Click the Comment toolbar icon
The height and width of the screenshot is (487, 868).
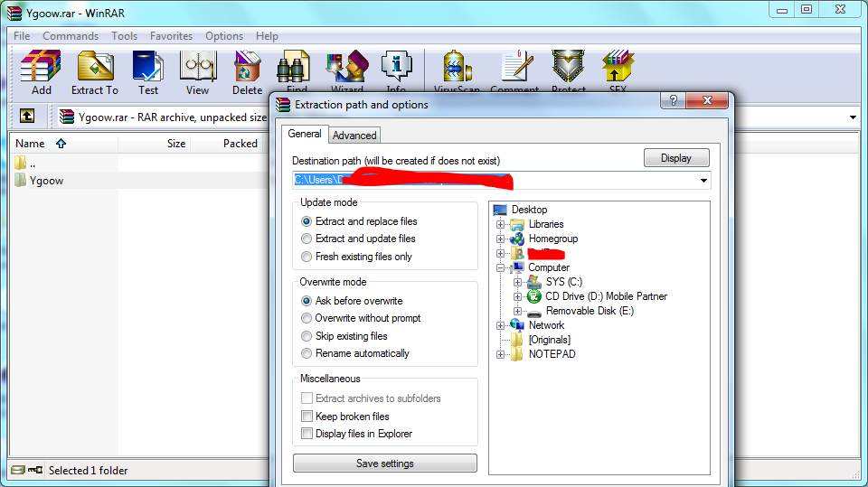click(515, 66)
